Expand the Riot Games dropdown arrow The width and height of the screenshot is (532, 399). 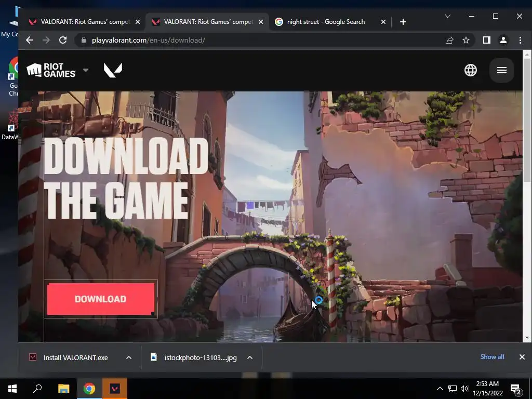(x=86, y=70)
